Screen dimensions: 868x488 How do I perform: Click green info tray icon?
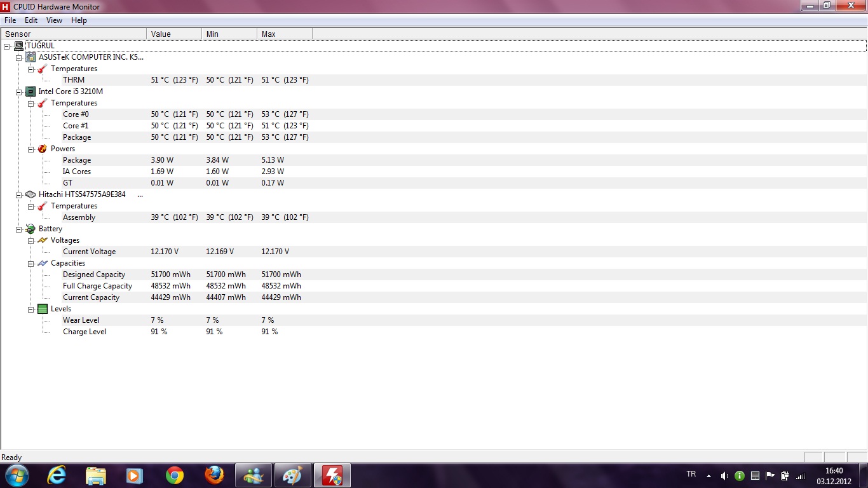740,475
